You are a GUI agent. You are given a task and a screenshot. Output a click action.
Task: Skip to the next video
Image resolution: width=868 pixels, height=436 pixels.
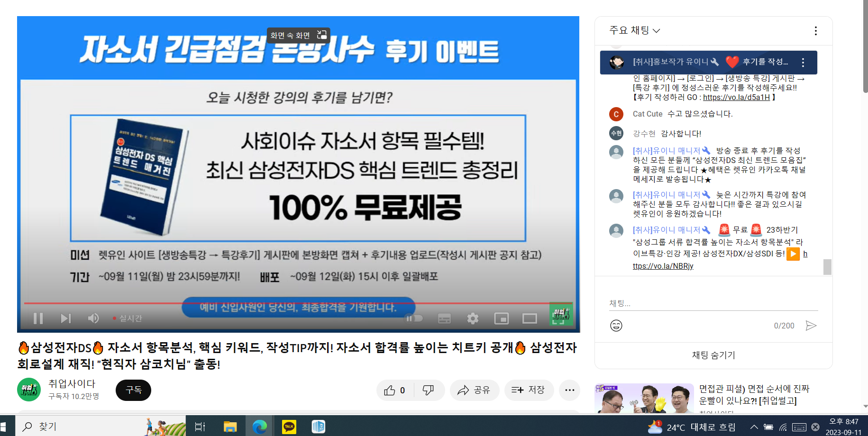pyautogui.click(x=66, y=318)
